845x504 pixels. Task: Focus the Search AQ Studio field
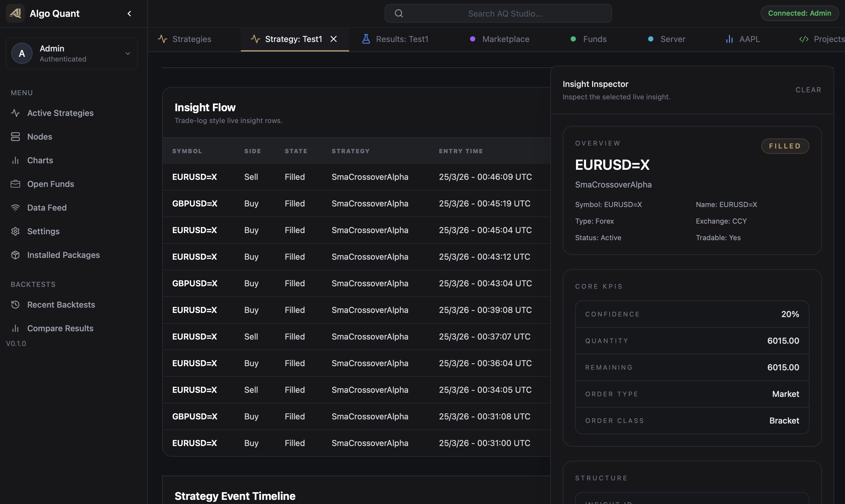(x=498, y=13)
